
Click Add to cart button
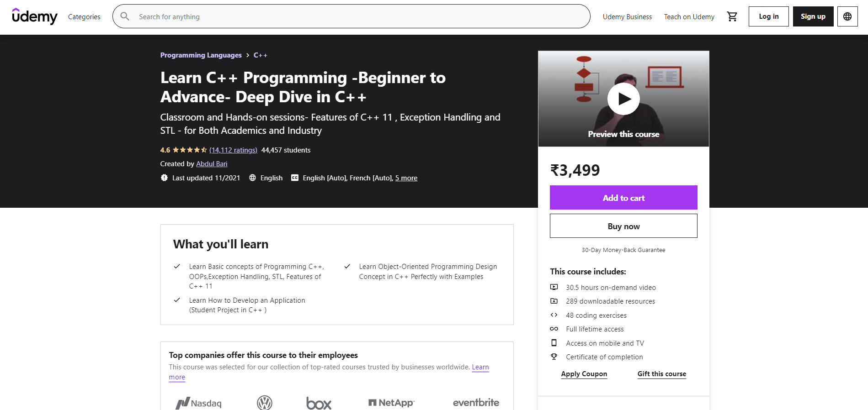(x=623, y=198)
